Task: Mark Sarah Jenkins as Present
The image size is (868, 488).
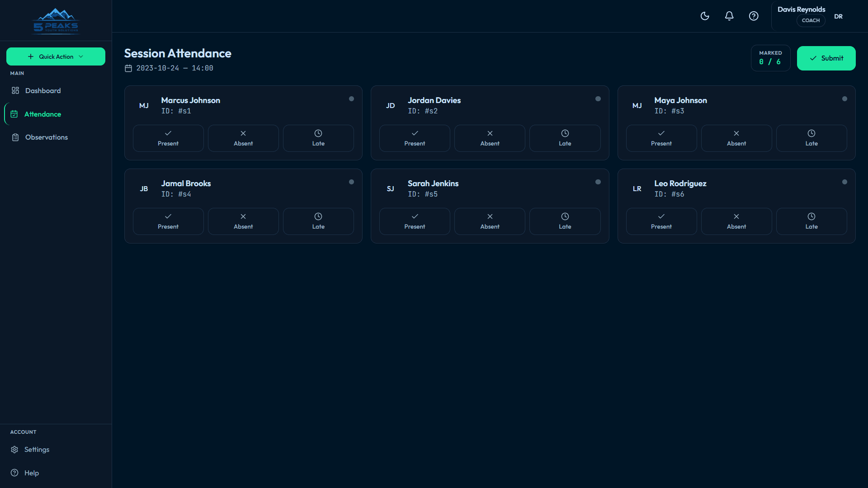Action: 415,221
